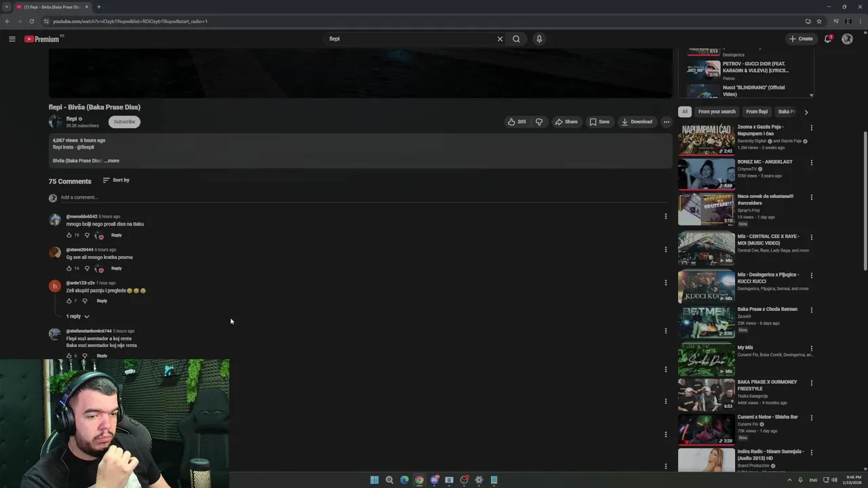This screenshot has width=868, height=488.
Task: Save the video to a playlist
Action: (599, 122)
